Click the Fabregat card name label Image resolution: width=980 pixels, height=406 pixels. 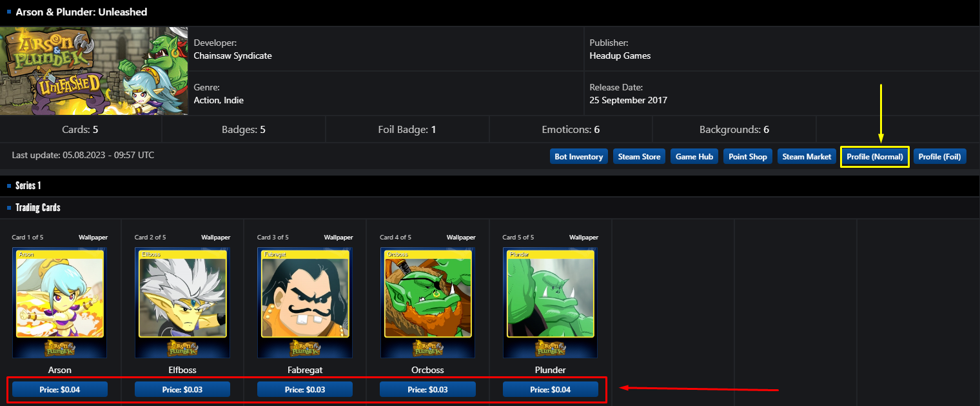(305, 370)
